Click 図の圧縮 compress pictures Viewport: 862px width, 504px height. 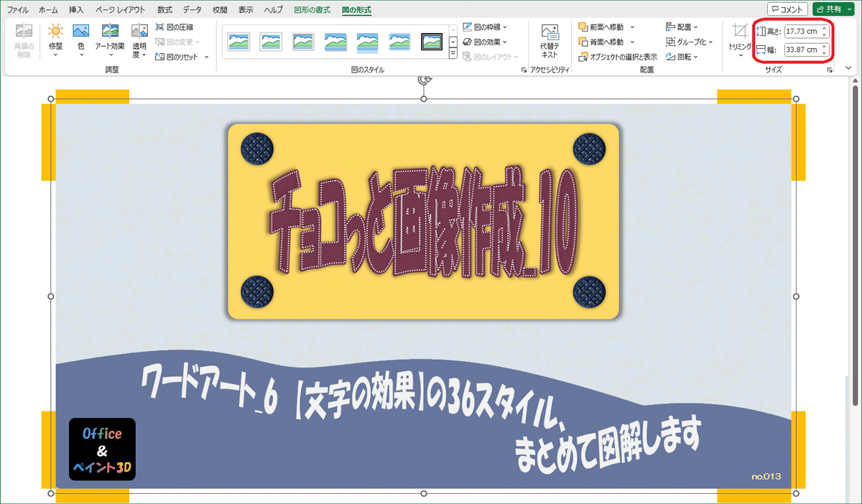(x=175, y=27)
